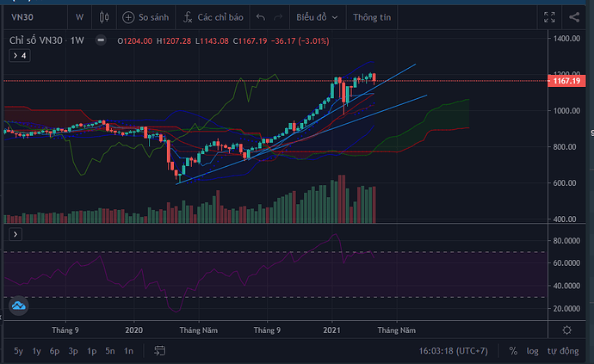Click the share icon at top right
Viewport: 594px width, 364px height.
pyautogui.click(x=574, y=16)
